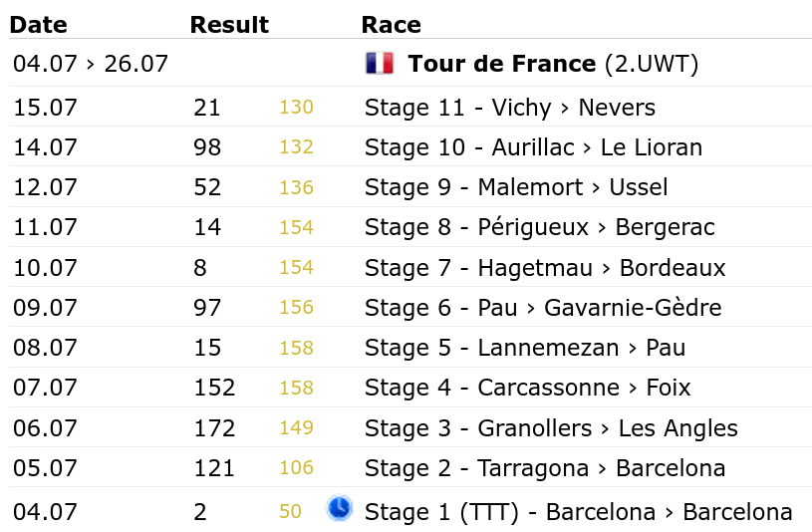Viewport: 812px width, 532px height.
Task: Click GC position 50 for Stage 1
Action: click(x=290, y=512)
